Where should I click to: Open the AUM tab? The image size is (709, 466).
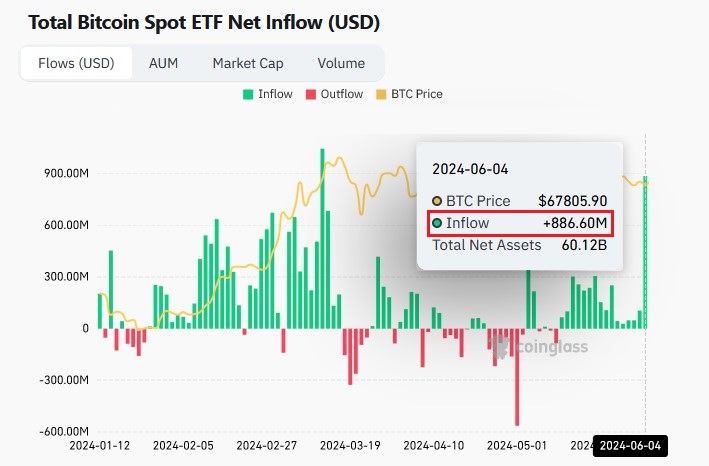click(163, 63)
